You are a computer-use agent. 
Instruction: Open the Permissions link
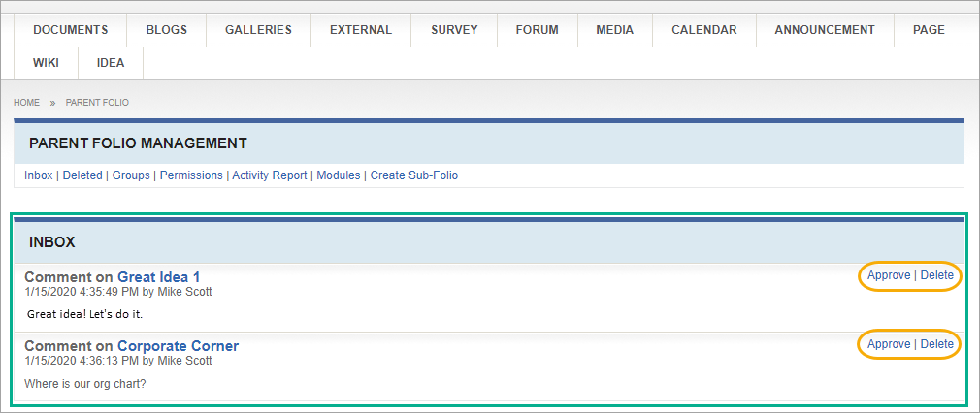point(191,175)
